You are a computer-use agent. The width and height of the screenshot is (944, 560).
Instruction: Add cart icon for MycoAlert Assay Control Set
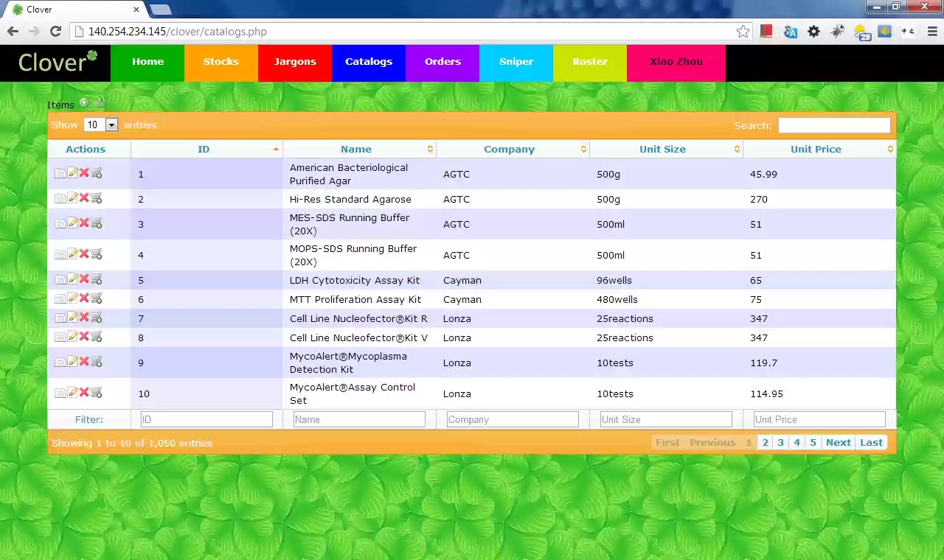(96, 392)
